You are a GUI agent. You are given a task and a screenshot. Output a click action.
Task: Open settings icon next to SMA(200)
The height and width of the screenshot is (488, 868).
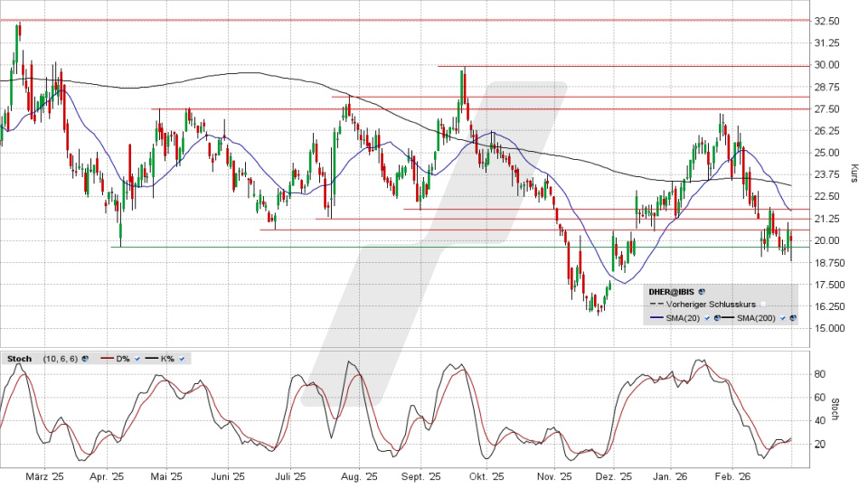point(794,318)
